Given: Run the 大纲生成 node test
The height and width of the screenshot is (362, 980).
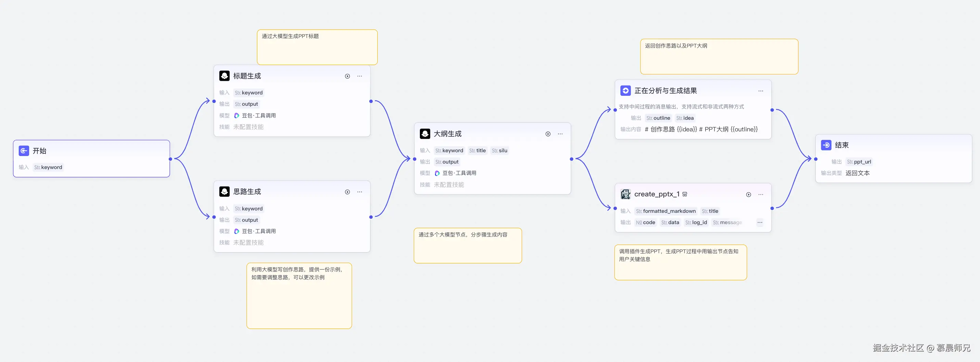Looking at the screenshot, I should point(548,134).
